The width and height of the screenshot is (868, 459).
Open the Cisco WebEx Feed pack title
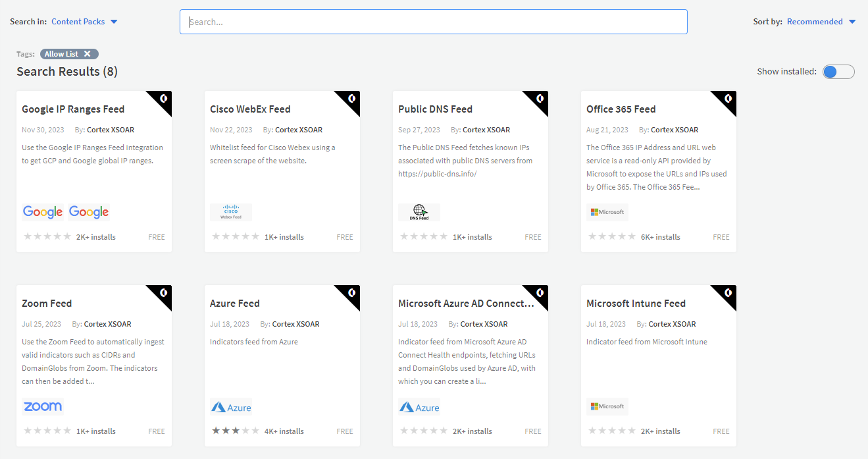pos(250,109)
